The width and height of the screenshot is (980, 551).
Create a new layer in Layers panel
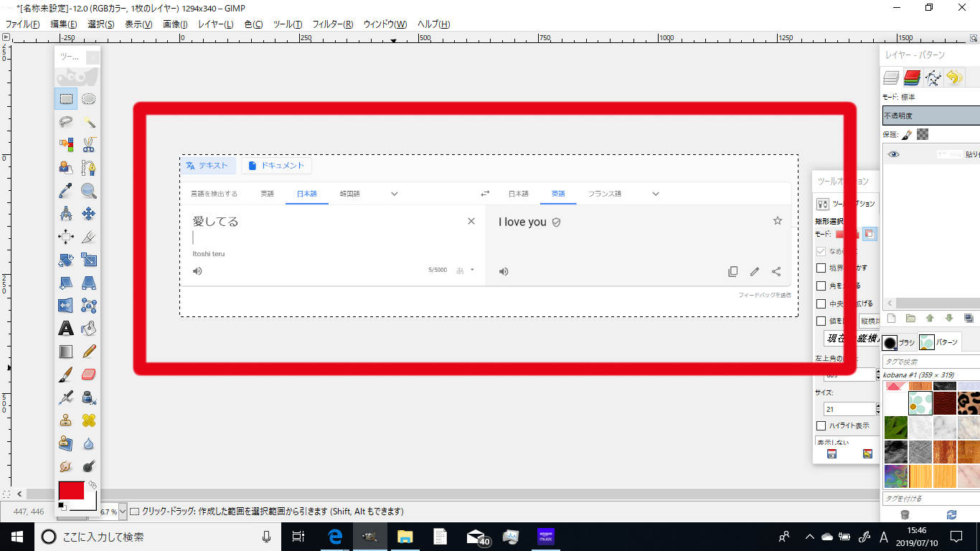click(891, 319)
